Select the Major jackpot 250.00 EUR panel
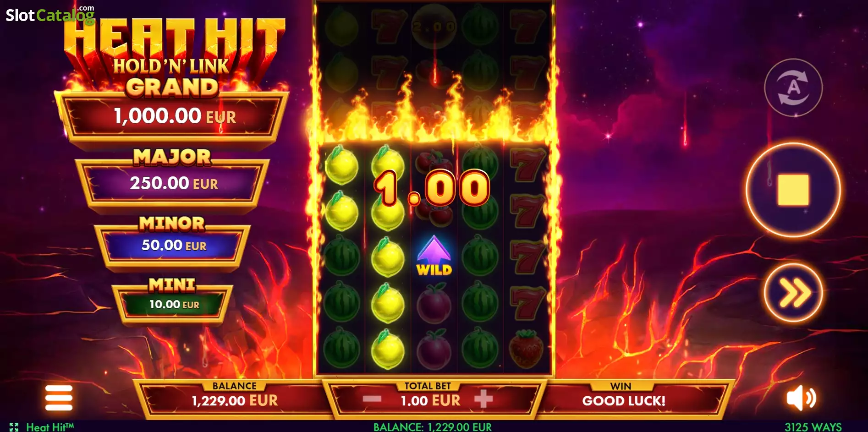Image resolution: width=868 pixels, height=432 pixels. [x=173, y=183]
